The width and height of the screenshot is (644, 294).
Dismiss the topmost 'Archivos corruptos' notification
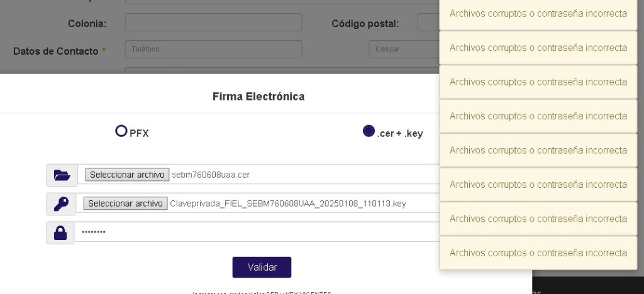tap(538, 14)
